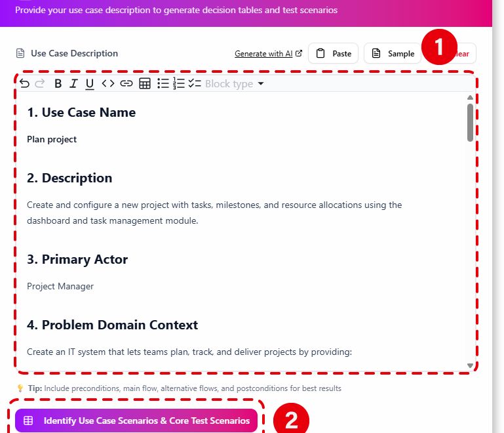
Task: Insert inline code with the code icon
Action: point(108,83)
